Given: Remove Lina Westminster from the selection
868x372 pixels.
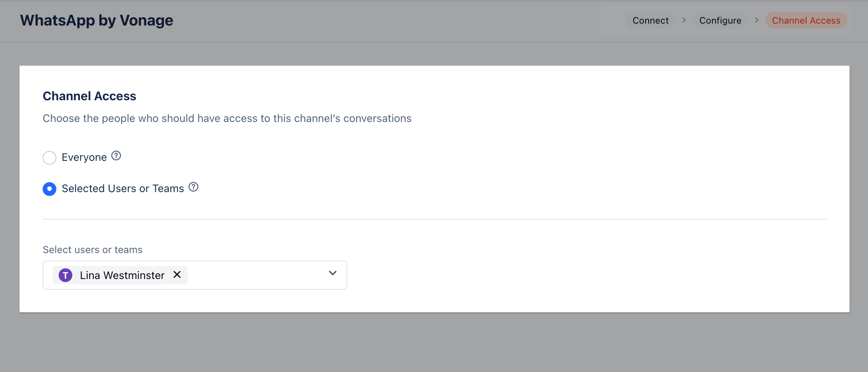Looking at the screenshot, I should coord(177,274).
